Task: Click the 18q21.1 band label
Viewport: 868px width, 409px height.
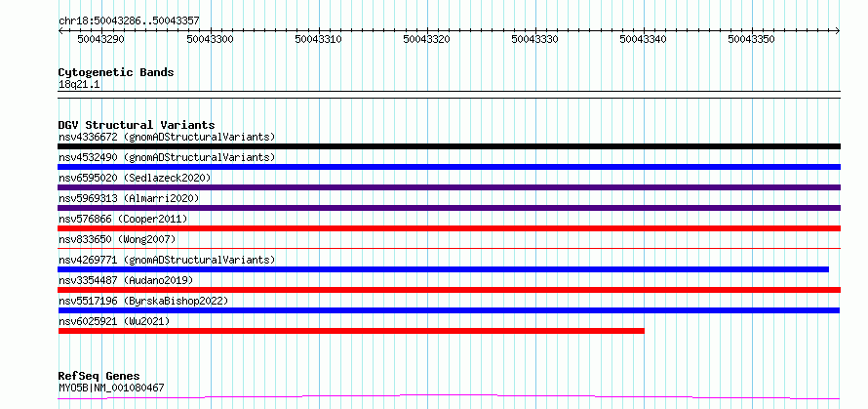Action: coord(79,85)
